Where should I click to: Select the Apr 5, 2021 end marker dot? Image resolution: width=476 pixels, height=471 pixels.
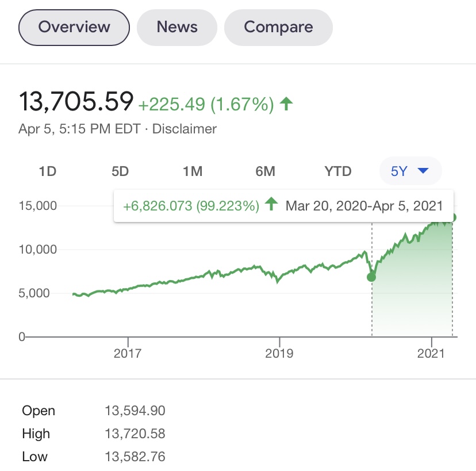pyautogui.click(x=453, y=217)
